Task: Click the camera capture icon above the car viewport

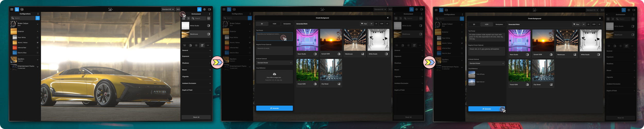Action: click(x=110, y=9)
